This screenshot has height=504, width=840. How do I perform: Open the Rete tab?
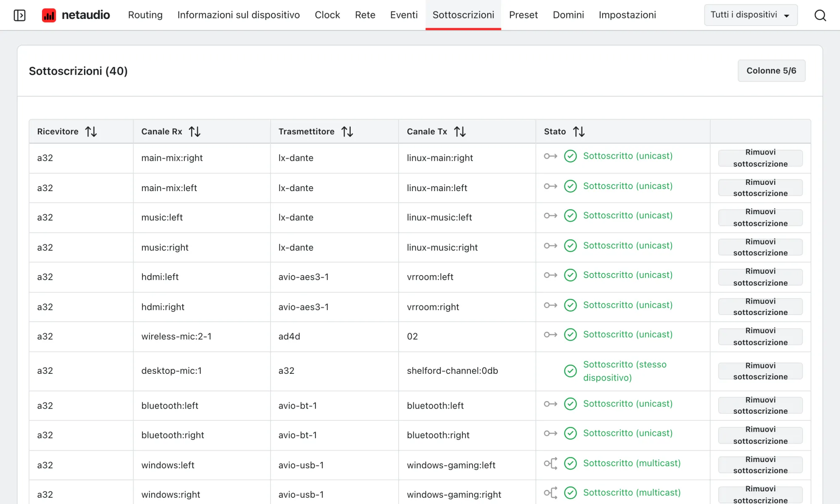365,15
